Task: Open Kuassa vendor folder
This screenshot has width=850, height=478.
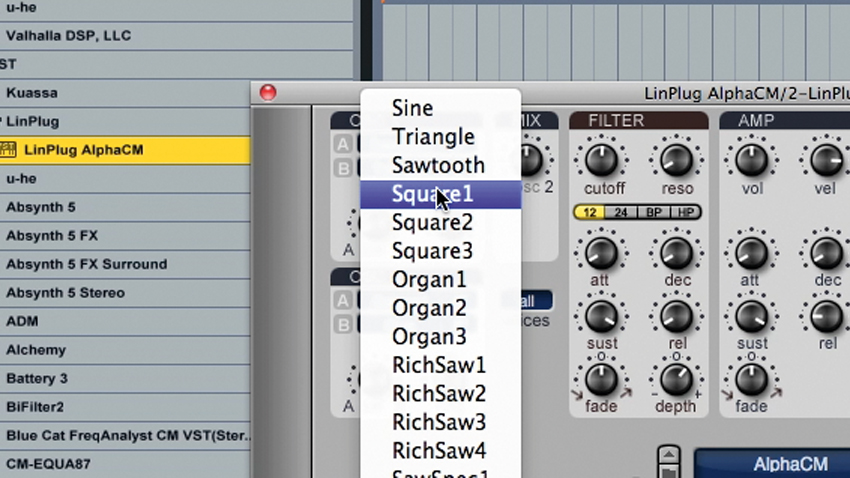Action: pos(125,93)
